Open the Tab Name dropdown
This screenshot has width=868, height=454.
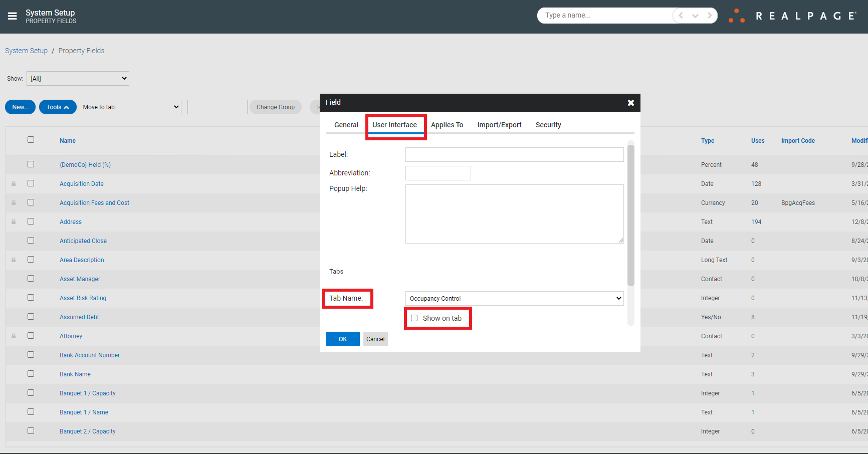514,298
